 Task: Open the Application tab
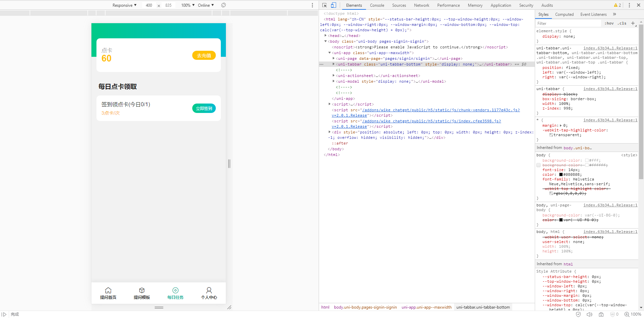500,5
